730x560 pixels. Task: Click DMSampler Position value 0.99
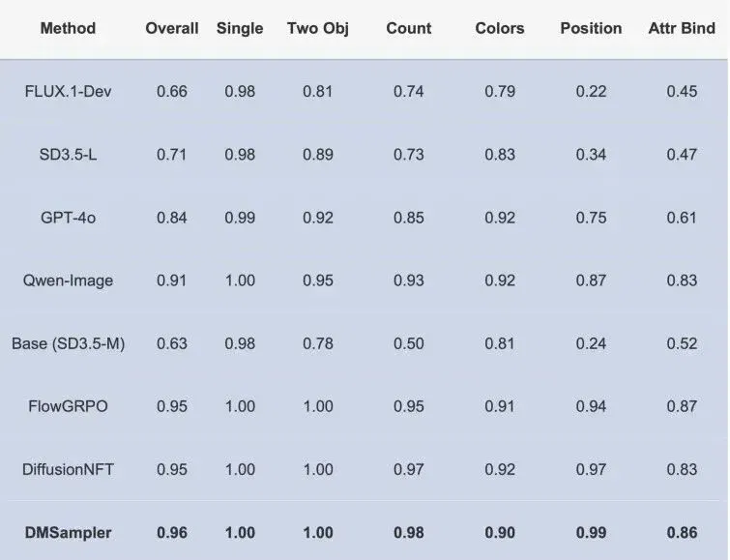click(591, 533)
